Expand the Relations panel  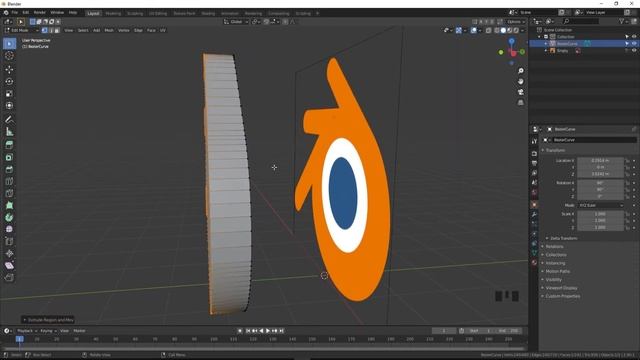(554, 247)
